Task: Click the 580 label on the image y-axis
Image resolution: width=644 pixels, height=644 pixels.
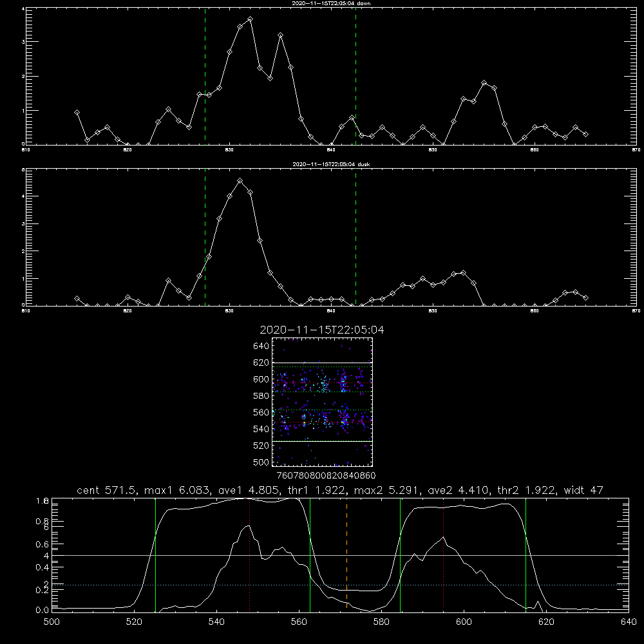Action: click(x=261, y=396)
